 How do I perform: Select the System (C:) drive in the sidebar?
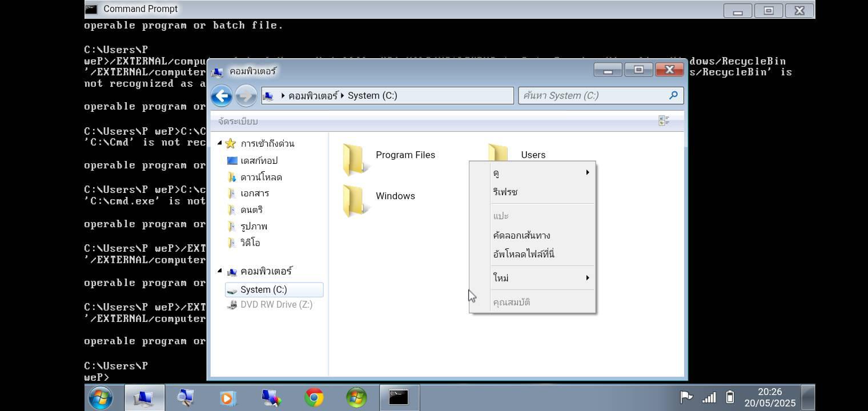[274, 289]
